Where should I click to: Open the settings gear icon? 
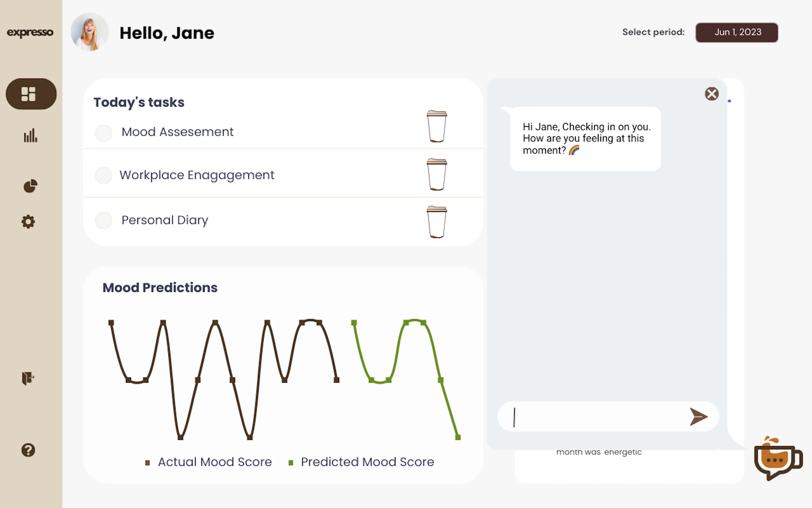[28, 222]
